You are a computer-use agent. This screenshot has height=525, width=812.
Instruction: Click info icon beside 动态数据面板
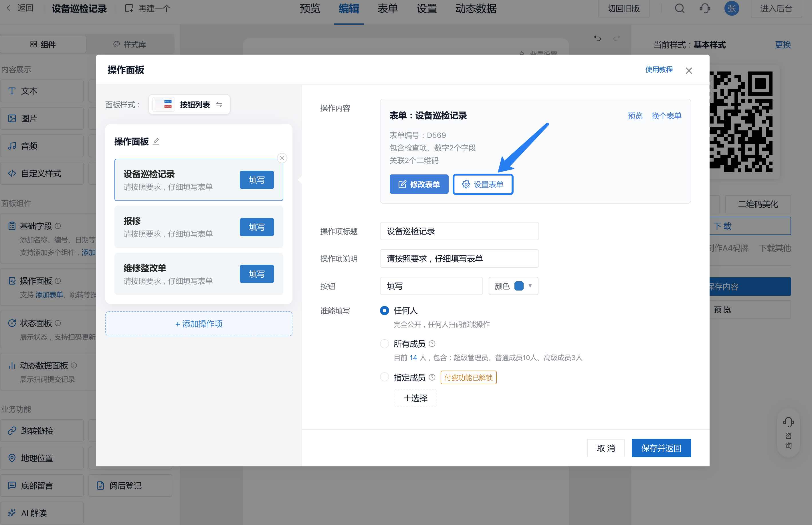click(74, 365)
